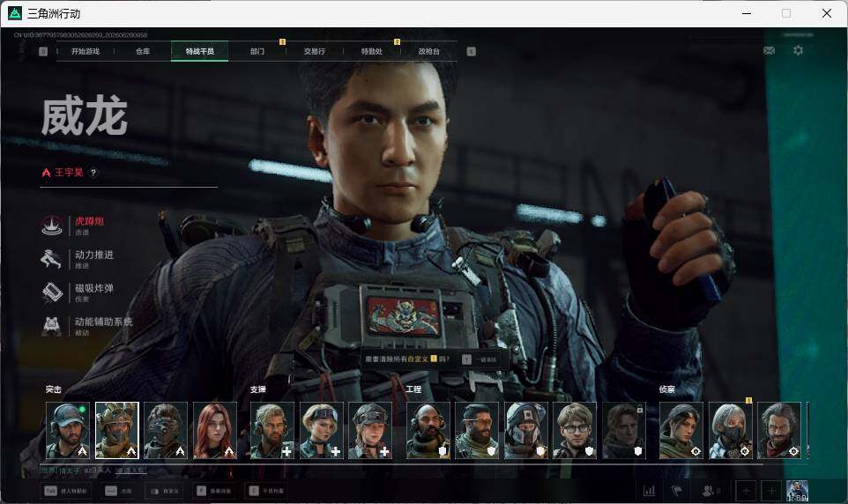Click the underlined invite link in world chat
848x504 pixels.
(130, 471)
